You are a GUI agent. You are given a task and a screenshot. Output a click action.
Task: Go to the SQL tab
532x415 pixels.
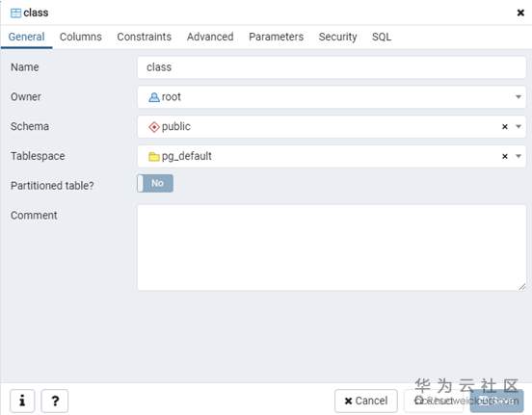click(x=382, y=37)
